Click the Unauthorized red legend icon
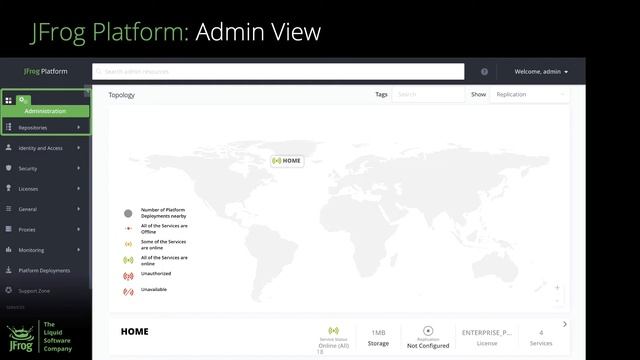 [x=128, y=276]
